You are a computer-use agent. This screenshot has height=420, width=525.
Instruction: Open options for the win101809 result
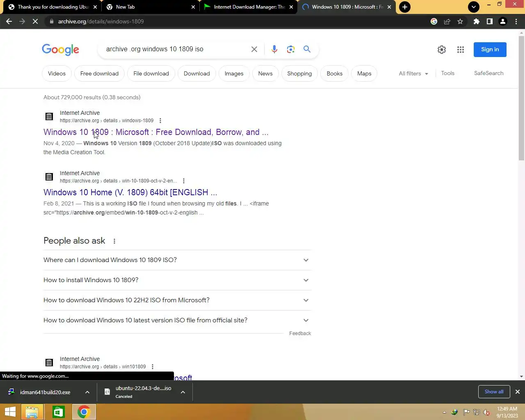click(x=153, y=367)
